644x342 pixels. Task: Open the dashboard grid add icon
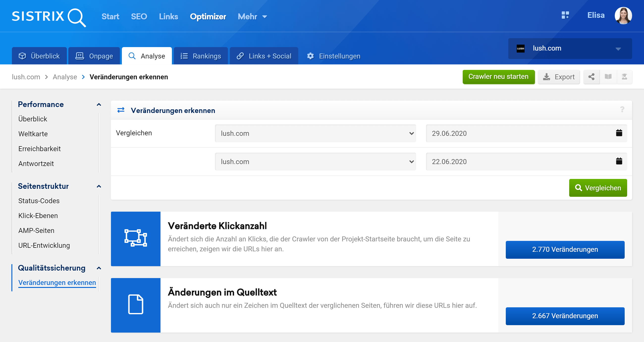click(565, 15)
